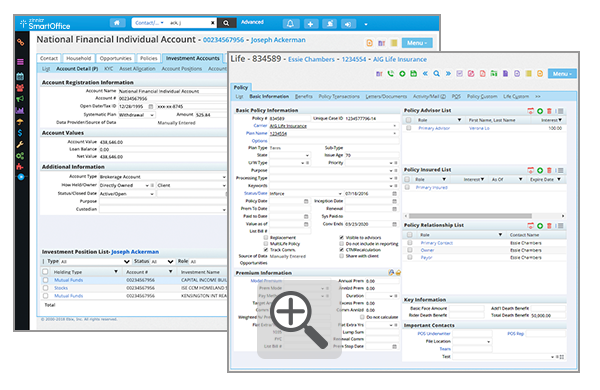Go to previous record with double-left arrows
600x390 pixels.
(425, 73)
